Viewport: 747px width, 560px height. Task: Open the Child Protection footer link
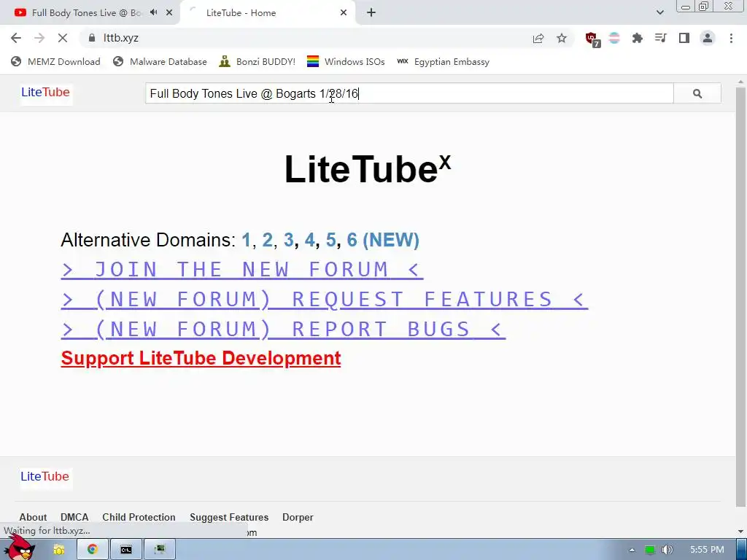[139, 517]
